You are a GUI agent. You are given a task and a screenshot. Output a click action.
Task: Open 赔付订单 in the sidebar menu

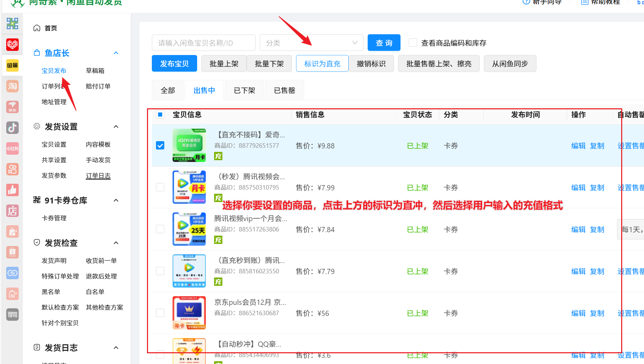click(98, 86)
